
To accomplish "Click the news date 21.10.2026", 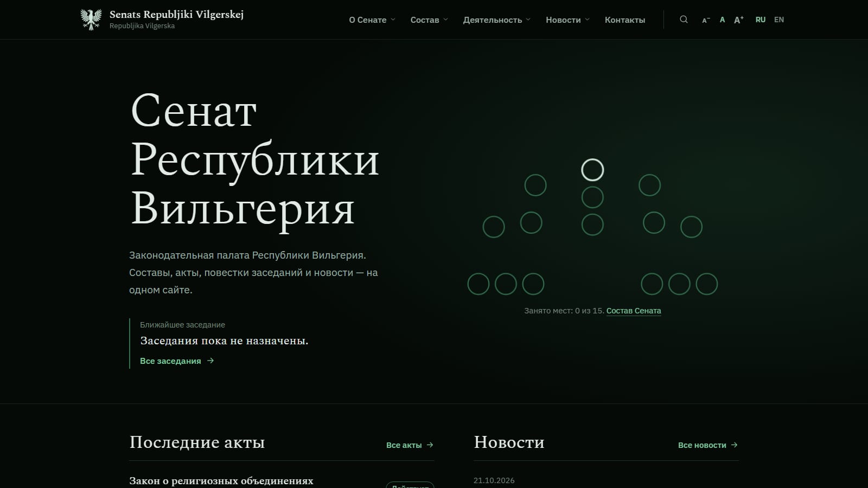I will click(494, 480).
